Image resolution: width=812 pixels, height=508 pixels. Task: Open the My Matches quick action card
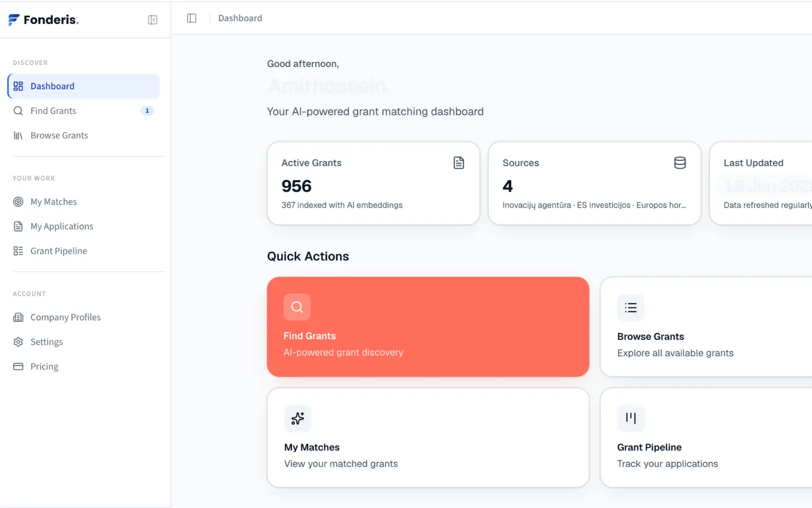(428, 438)
